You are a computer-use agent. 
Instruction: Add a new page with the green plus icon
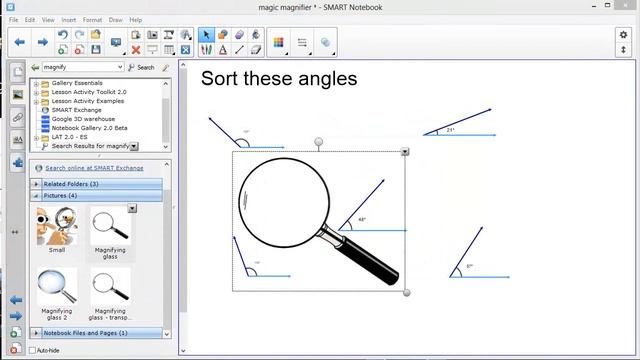pos(62,50)
